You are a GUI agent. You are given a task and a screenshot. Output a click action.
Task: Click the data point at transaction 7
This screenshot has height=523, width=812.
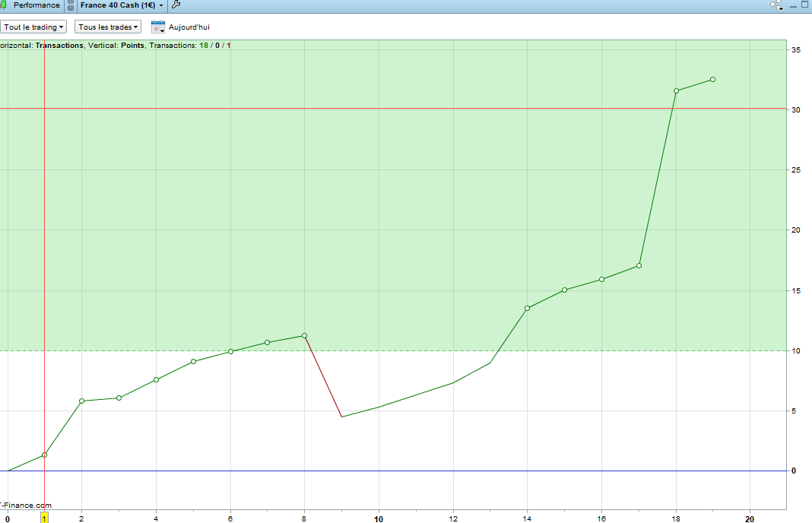[x=267, y=343]
